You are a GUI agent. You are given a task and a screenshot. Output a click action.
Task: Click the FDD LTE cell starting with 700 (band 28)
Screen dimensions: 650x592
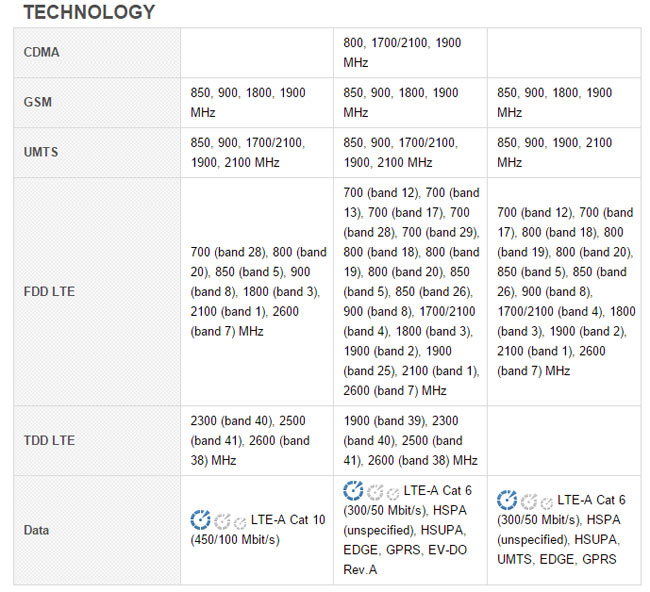coord(257,292)
